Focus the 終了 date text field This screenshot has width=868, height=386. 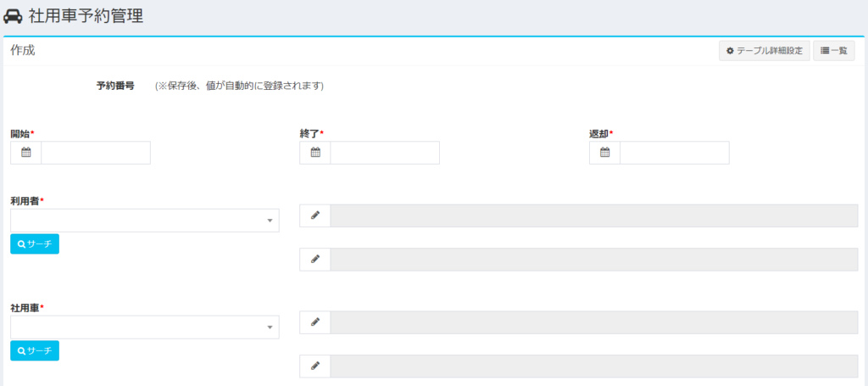point(386,153)
